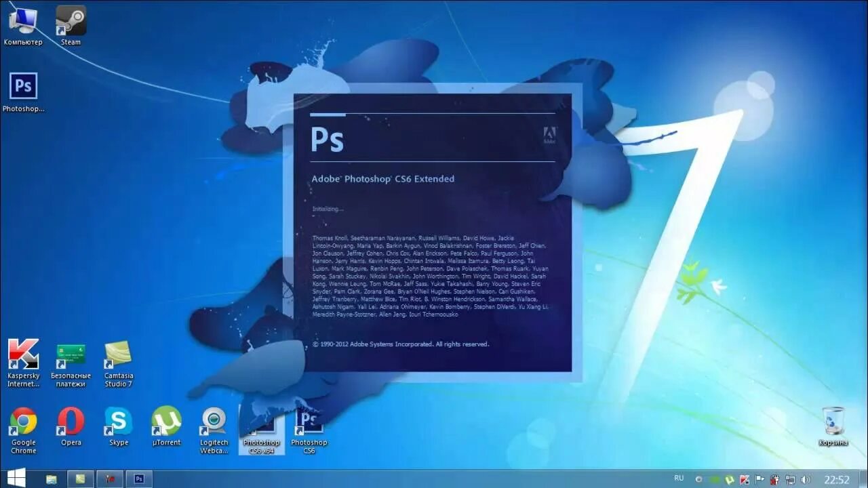Open the Kaspersky tray icon
Screen dimensions: 868x488
[745, 480]
